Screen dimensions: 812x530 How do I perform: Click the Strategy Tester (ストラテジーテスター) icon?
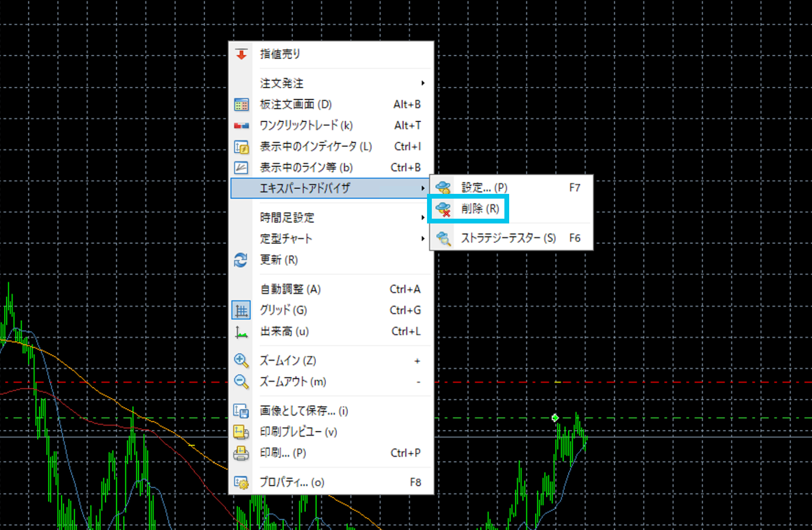coord(444,238)
